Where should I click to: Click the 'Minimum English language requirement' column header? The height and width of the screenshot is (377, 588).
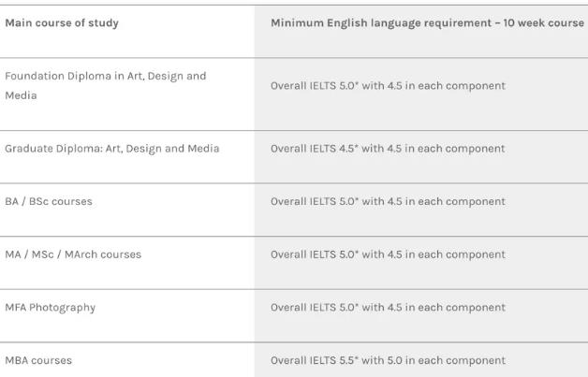pyautogui.click(x=427, y=22)
